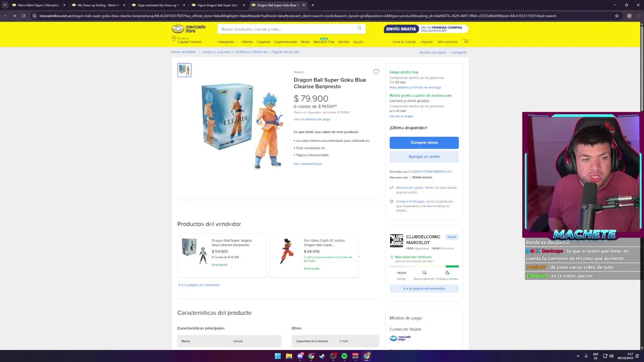The height and width of the screenshot is (362, 644).
Task: Open Mis compras link
Action: point(448,42)
